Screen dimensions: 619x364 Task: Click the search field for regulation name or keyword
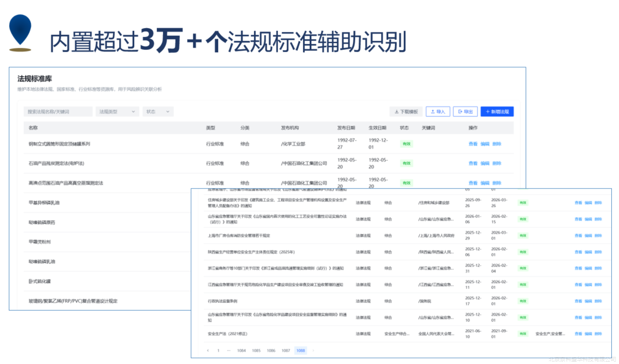coord(58,111)
